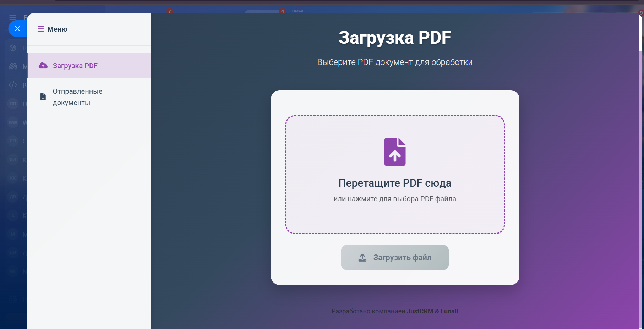Click the Загрузка PDF page title
The image size is (644, 329).
tap(395, 38)
